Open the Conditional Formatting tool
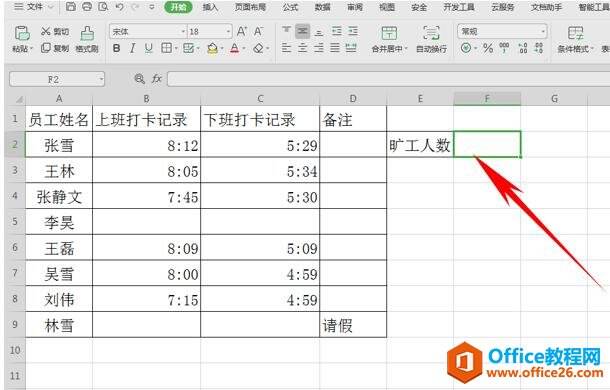 click(x=575, y=33)
